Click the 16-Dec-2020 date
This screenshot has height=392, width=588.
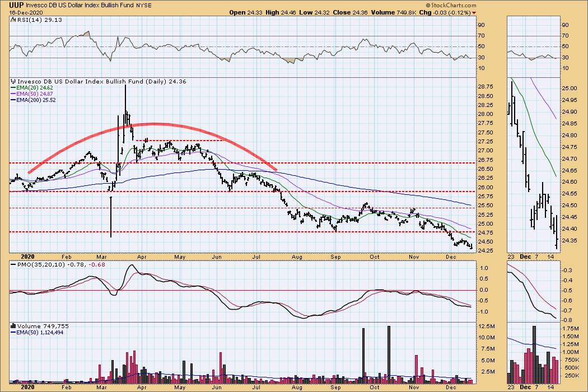pyautogui.click(x=26, y=13)
